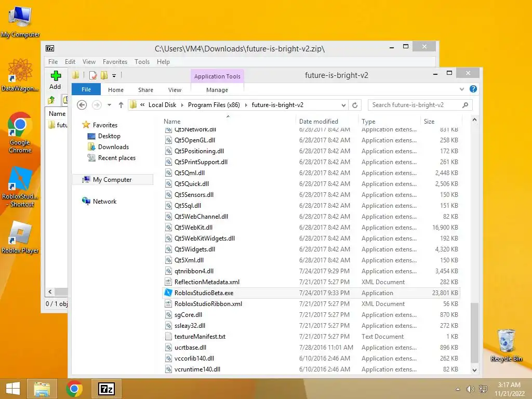Click Local Disk in address path
Screen dimensions: 532x399
click(162, 105)
